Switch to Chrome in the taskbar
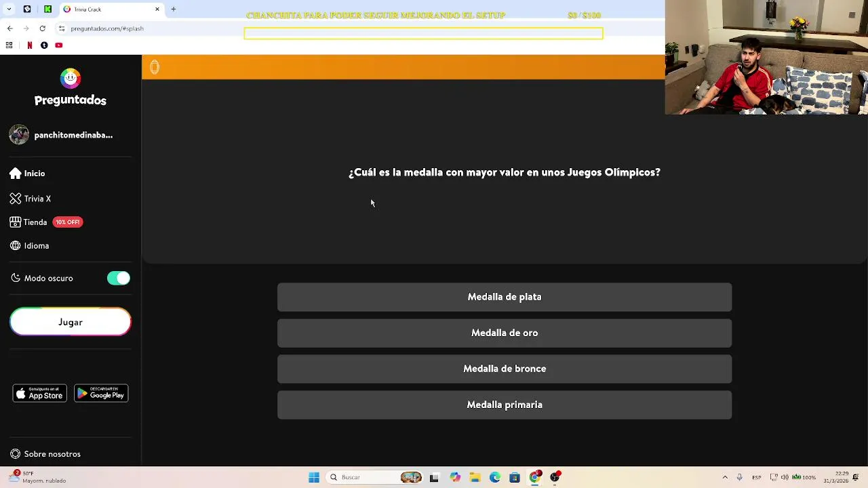The height and width of the screenshot is (488, 868). 535,477
